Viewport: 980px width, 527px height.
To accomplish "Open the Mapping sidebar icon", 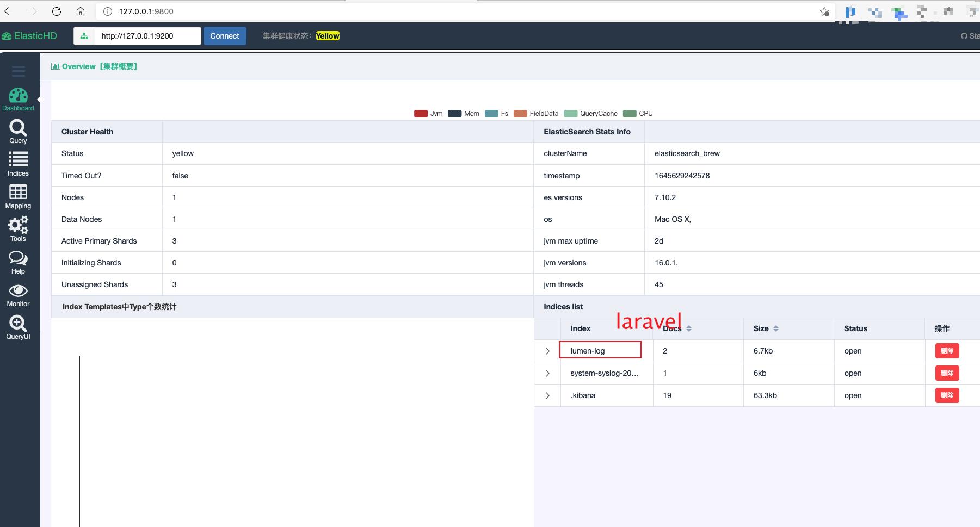I will point(18,197).
